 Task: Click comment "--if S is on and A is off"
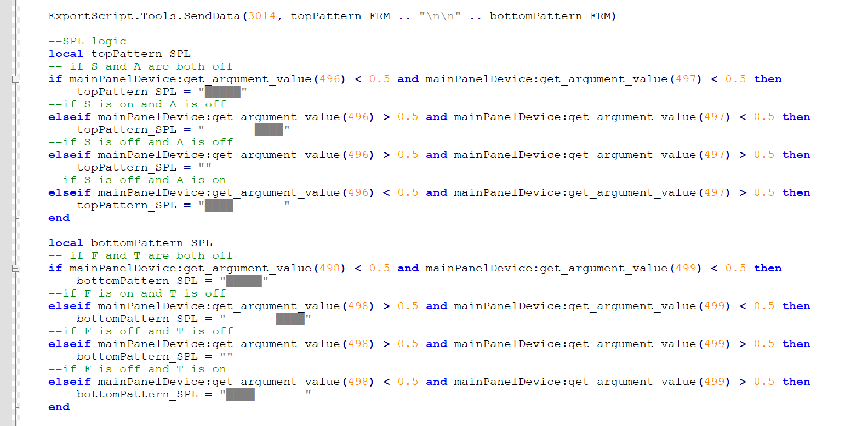pyautogui.click(x=137, y=104)
